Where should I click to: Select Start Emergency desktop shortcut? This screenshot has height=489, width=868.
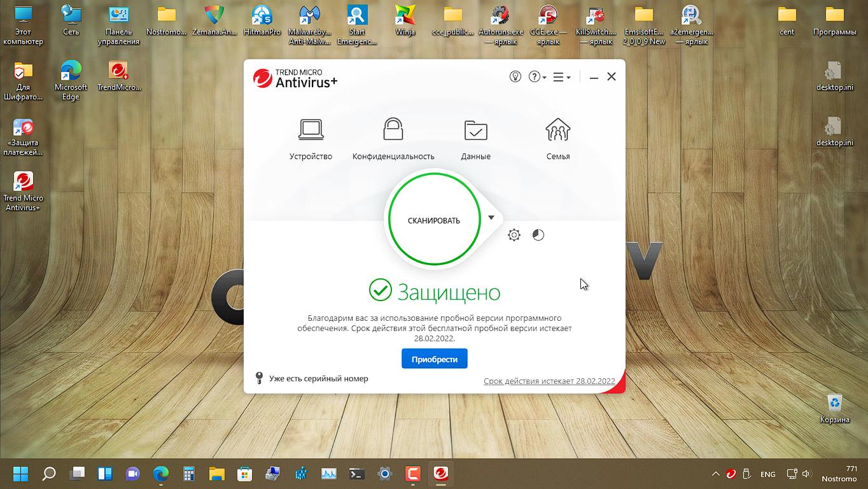tap(357, 25)
